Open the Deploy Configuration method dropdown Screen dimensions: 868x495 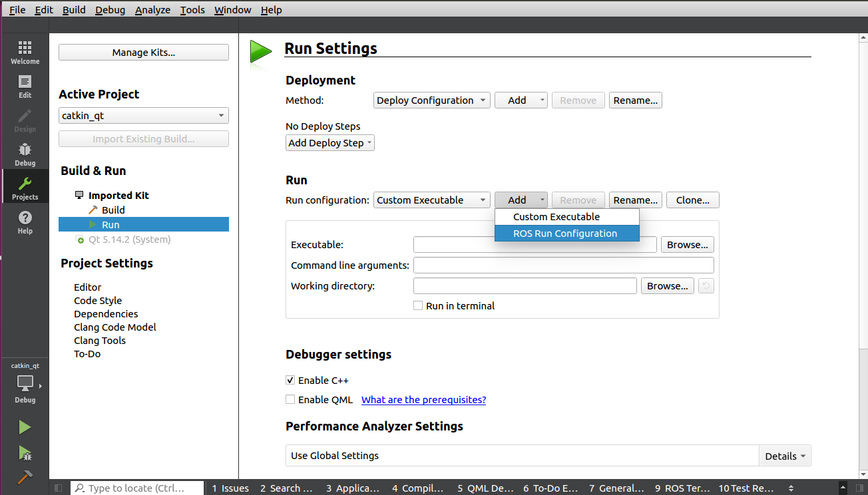click(432, 100)
